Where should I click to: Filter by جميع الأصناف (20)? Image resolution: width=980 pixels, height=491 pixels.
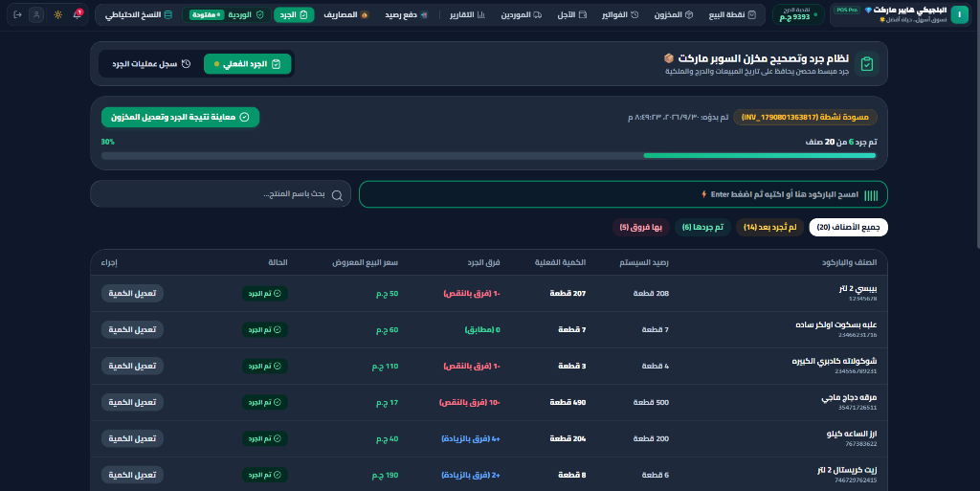848,228
